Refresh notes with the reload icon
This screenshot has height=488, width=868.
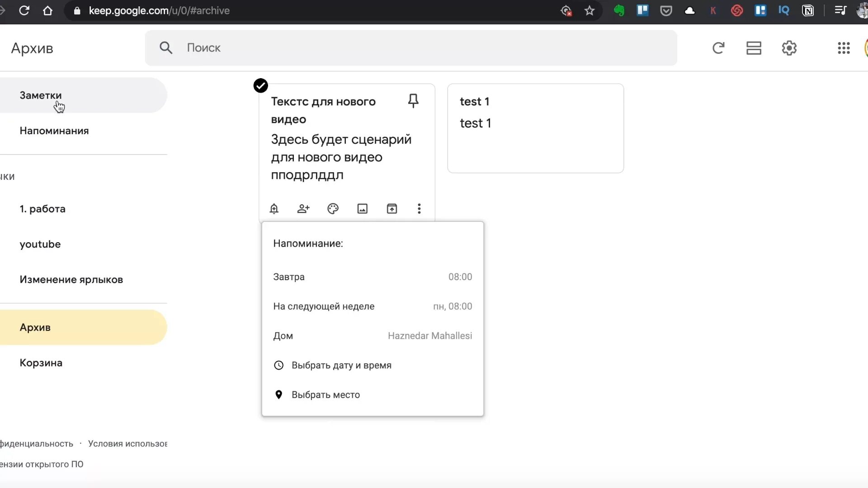718,48
